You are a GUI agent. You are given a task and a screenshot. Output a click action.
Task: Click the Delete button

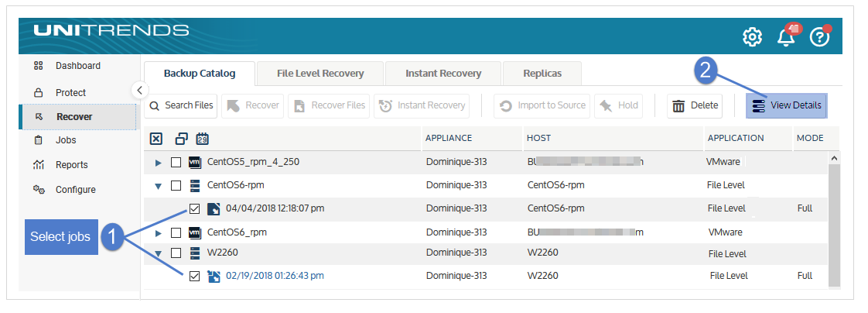coord(695,105)
